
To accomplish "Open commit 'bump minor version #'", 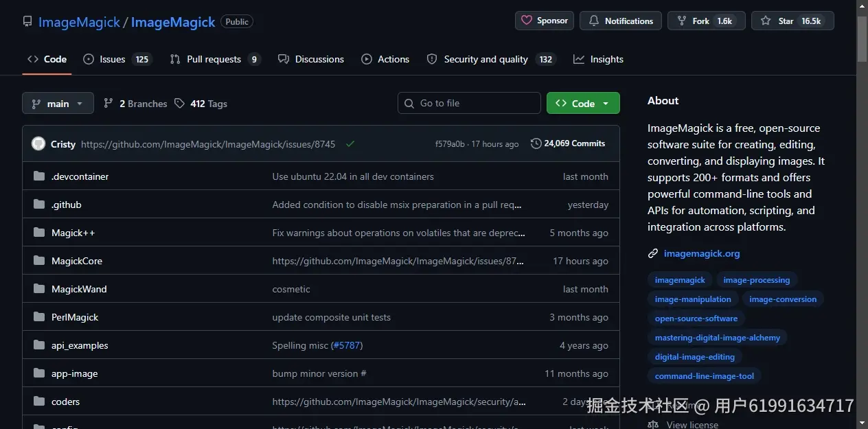I will tap(319, 373).
